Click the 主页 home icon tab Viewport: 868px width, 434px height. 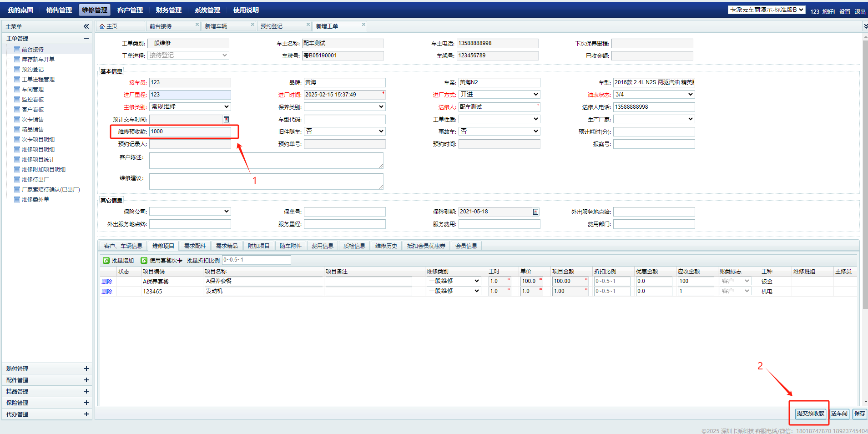(109, 26)
